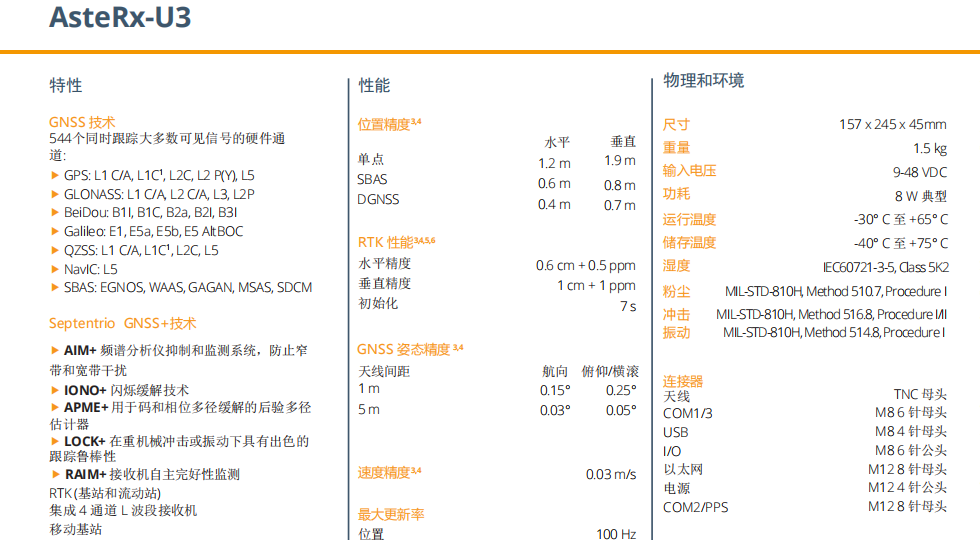Click the RTK(基站和流动站) line
980x540 pixels.
coord(105,493)
